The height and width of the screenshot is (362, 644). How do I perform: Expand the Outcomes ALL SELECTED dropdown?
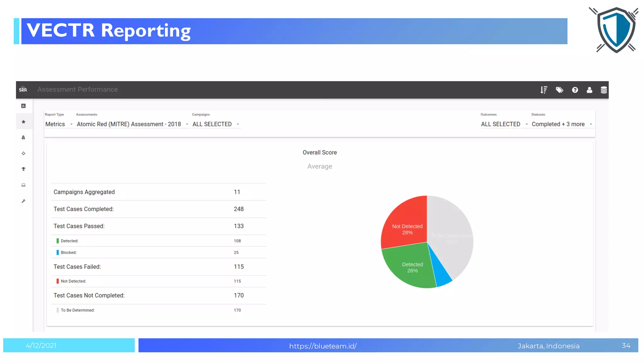(x=504, y=124)
